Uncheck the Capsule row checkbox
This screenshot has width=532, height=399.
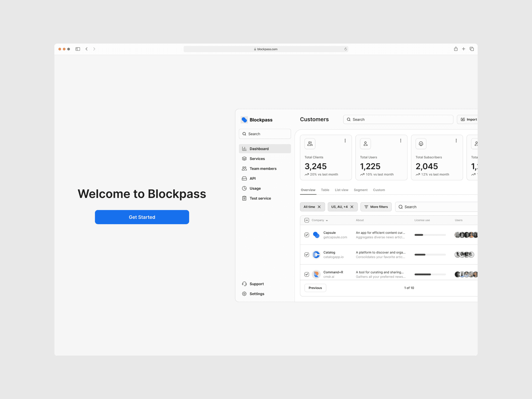point(307,235)
